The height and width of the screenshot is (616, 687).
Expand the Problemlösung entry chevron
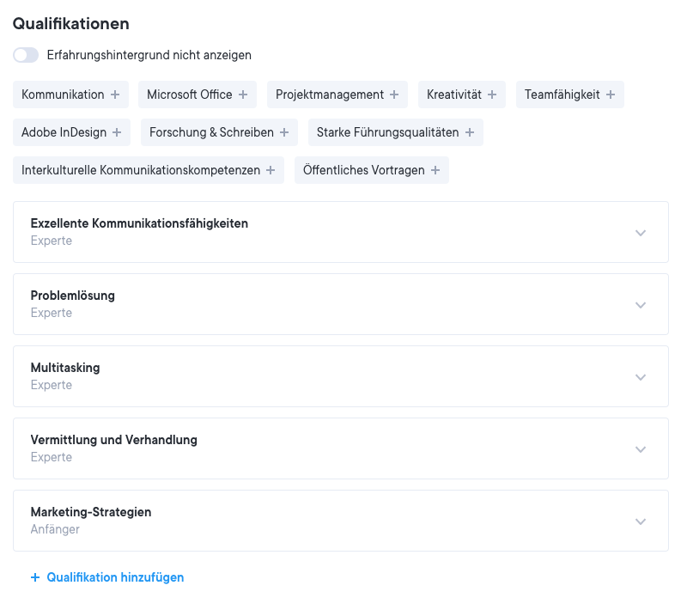tap(640, 305)
